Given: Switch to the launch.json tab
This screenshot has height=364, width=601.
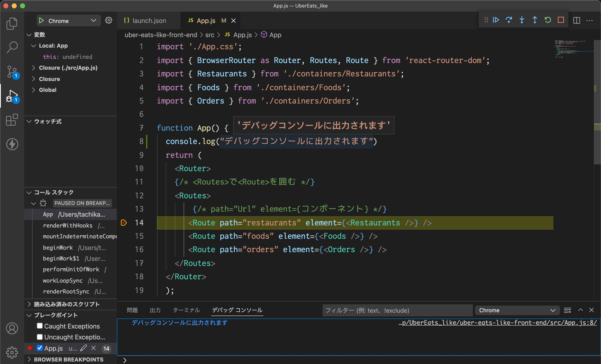Looking at the screenshot, I should point(149,20).
